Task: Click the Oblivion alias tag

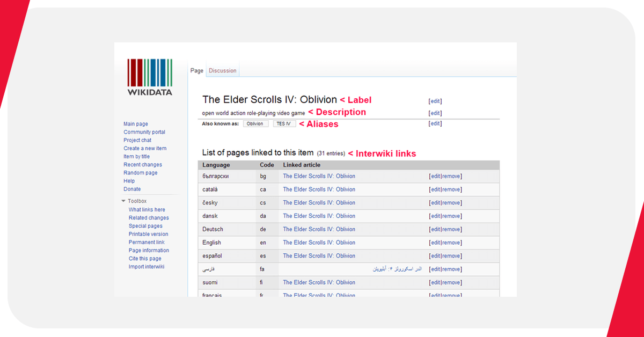Action: (255, 123)
